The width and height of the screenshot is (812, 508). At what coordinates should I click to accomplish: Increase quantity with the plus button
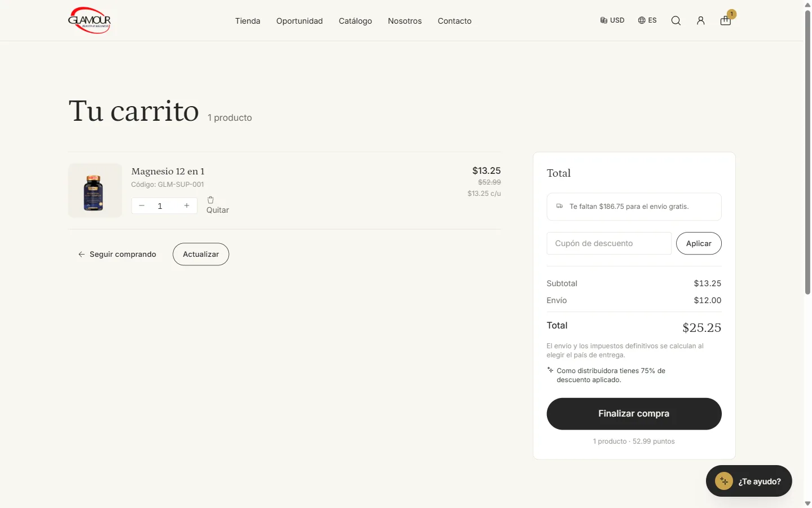click(187, 205)
